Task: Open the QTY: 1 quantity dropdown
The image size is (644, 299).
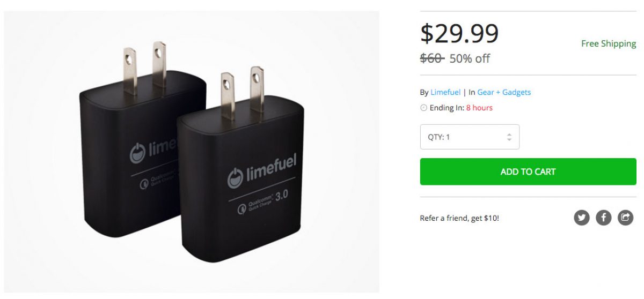Action: pos(470,137)
